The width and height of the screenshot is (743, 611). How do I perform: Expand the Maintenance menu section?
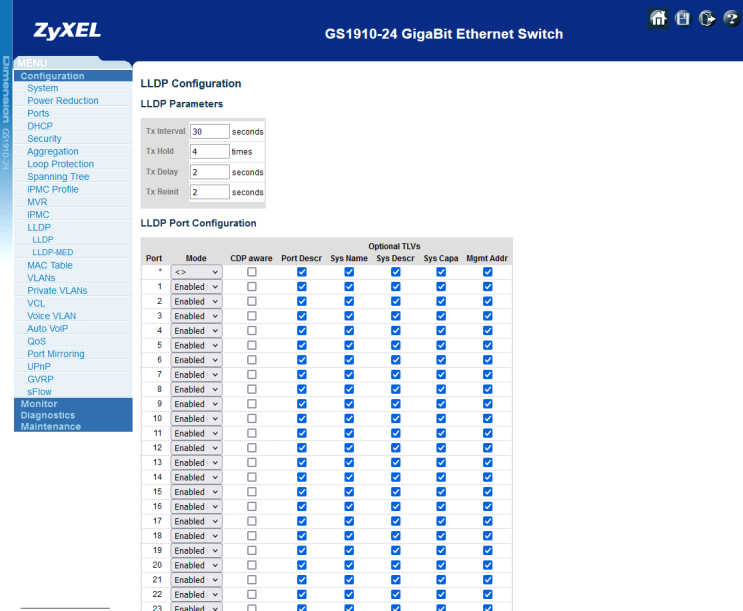tap(51, 427)
